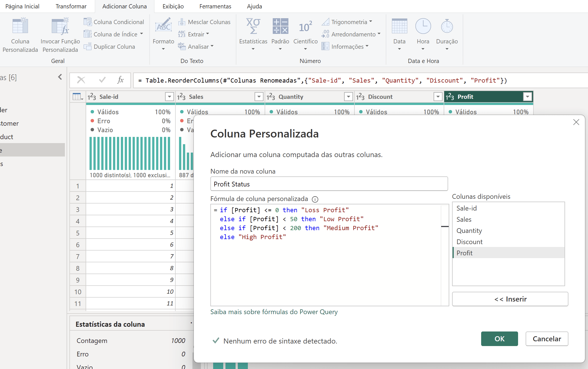Viewport: 588px width, 369px height.
Task: Click the Duração stopwatch icon
Action: point(447,27)
